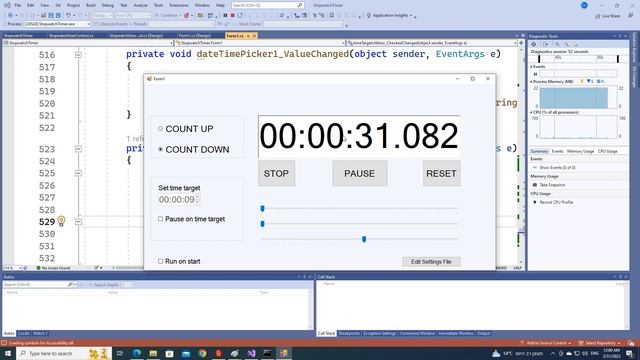The height and width of the screenshot is (360, 640).
Task: Switch to Breakpoints tab in bottom panel
Action: (x=349, y=333)
